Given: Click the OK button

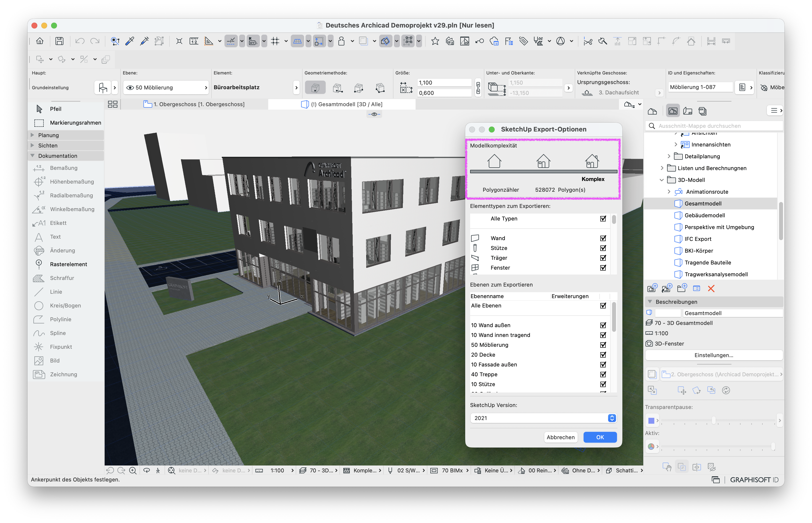Looking at the screenshot, I should tap(600, 437).
